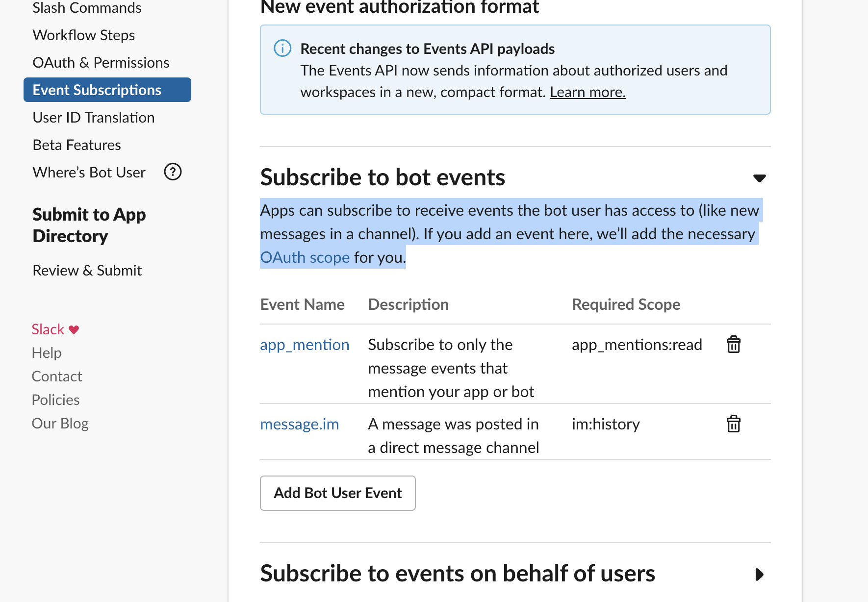Image resolution: width=868 pixels, height=602 pixels.
Task: Select Event Subscriptions in the sidebar
Action: (97, 90)
